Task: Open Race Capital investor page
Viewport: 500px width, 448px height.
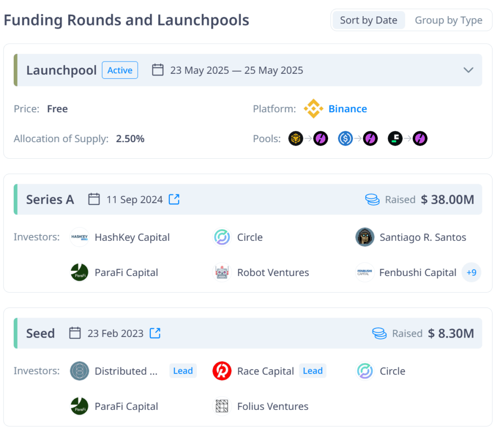Action: [265, 371]
